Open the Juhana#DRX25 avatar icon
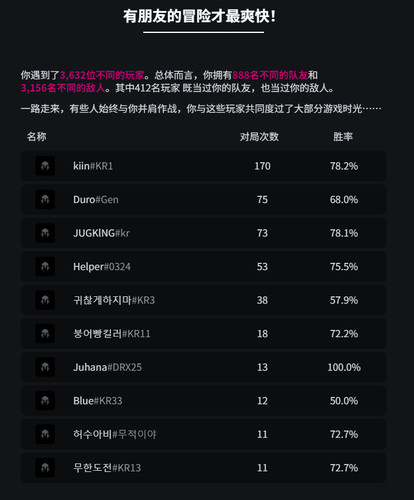Viewport: 414px width, 500px height. [x=45, y=367]
